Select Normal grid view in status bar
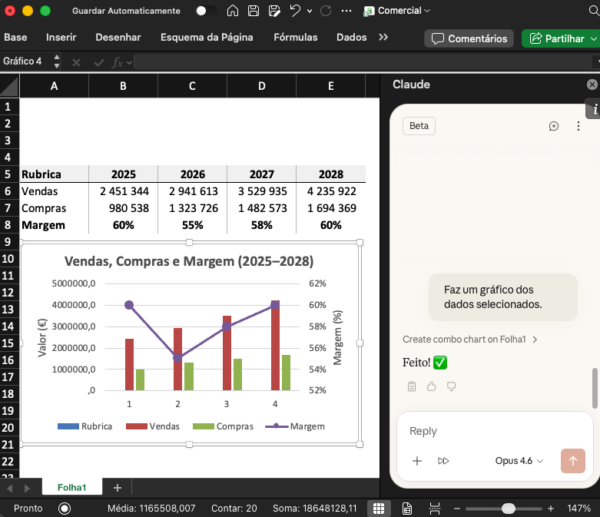This screenshot has height=517, width=600. [379, 508]
